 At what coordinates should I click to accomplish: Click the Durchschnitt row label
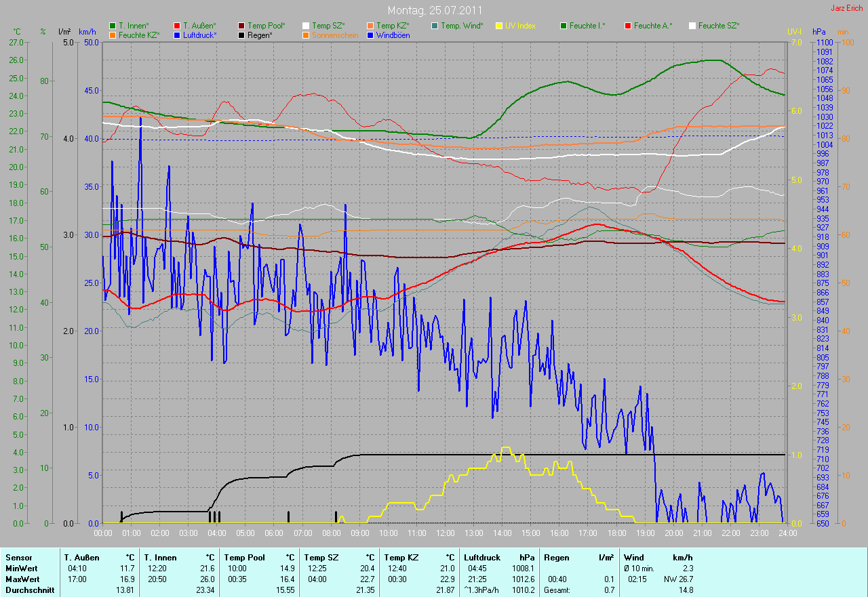coord(26,590)
